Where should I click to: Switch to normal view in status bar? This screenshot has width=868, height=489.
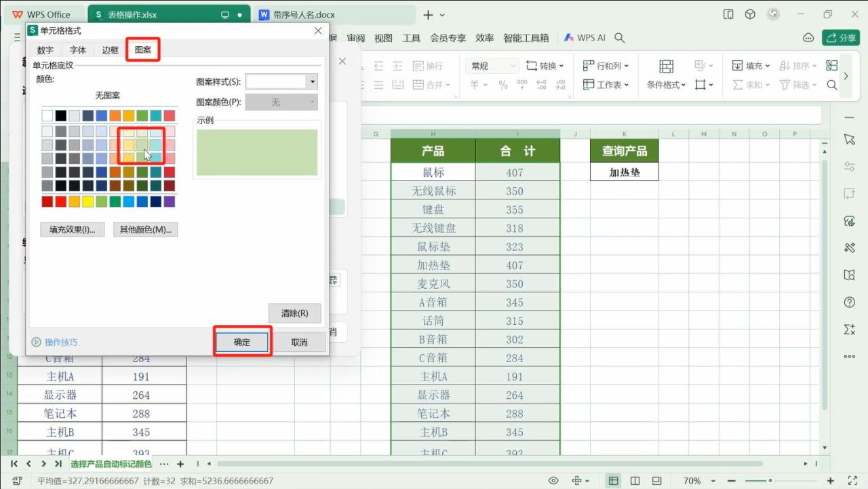click(x=613, y=481)
